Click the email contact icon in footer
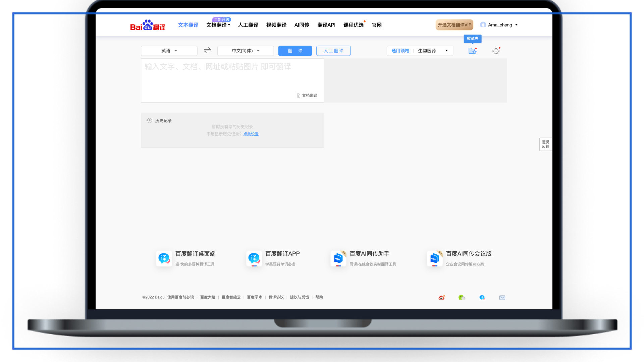 [x=502, y=297]
